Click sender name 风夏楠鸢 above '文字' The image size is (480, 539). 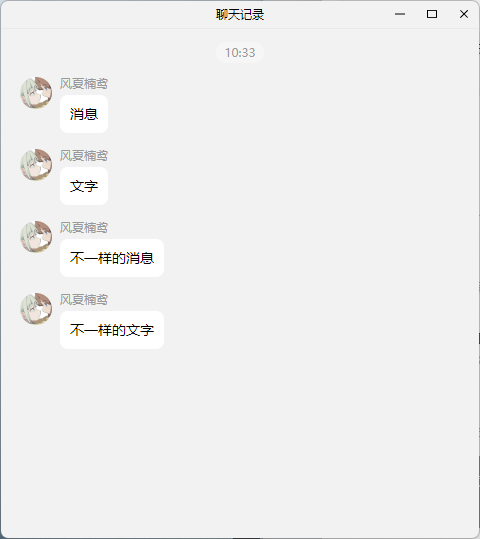tap(84, 156)
